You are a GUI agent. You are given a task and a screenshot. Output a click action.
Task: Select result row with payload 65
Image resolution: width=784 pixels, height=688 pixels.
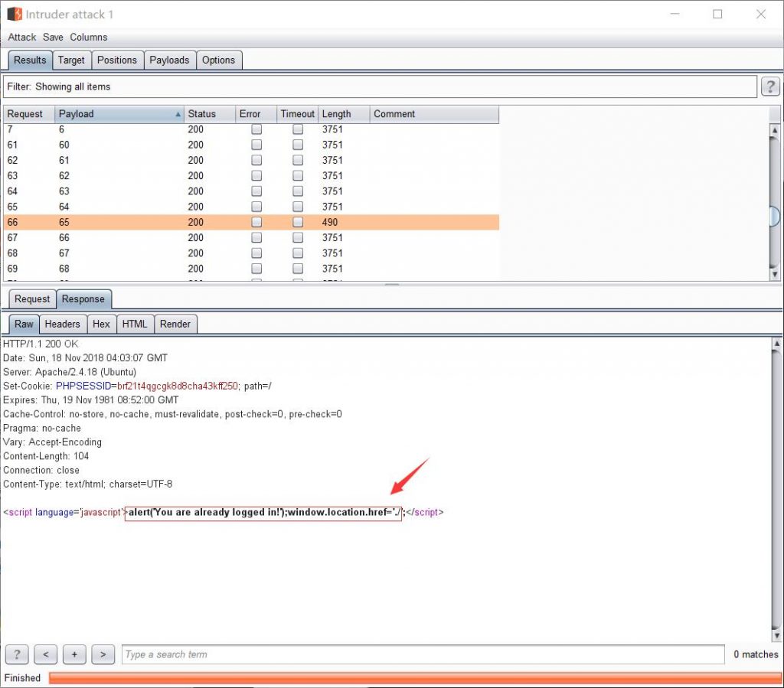251,223
